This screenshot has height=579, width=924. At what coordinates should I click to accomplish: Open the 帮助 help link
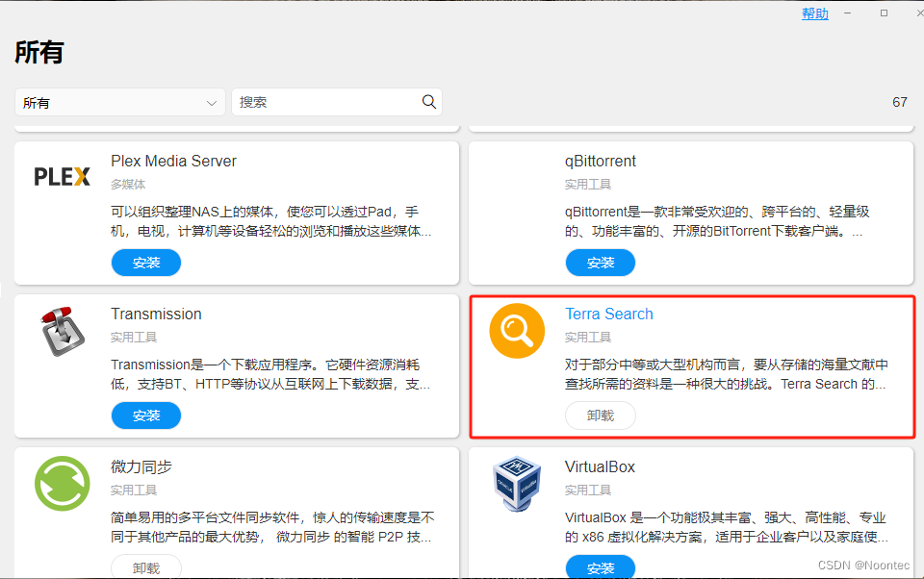point(815,13)
